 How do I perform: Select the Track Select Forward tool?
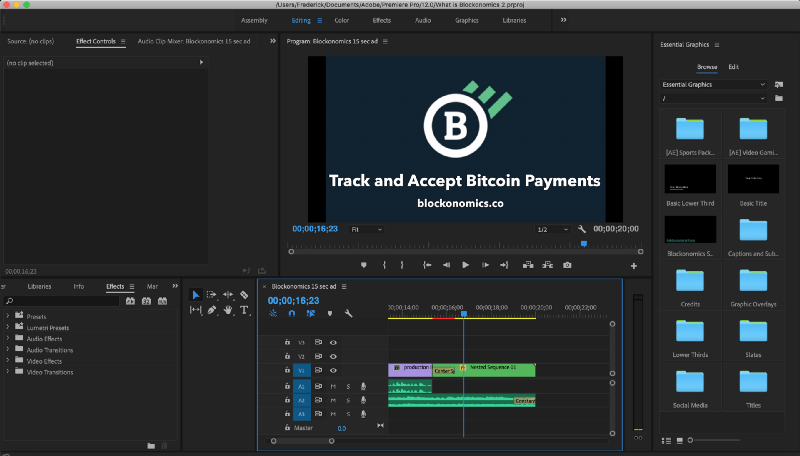click(x=211, y=295)
